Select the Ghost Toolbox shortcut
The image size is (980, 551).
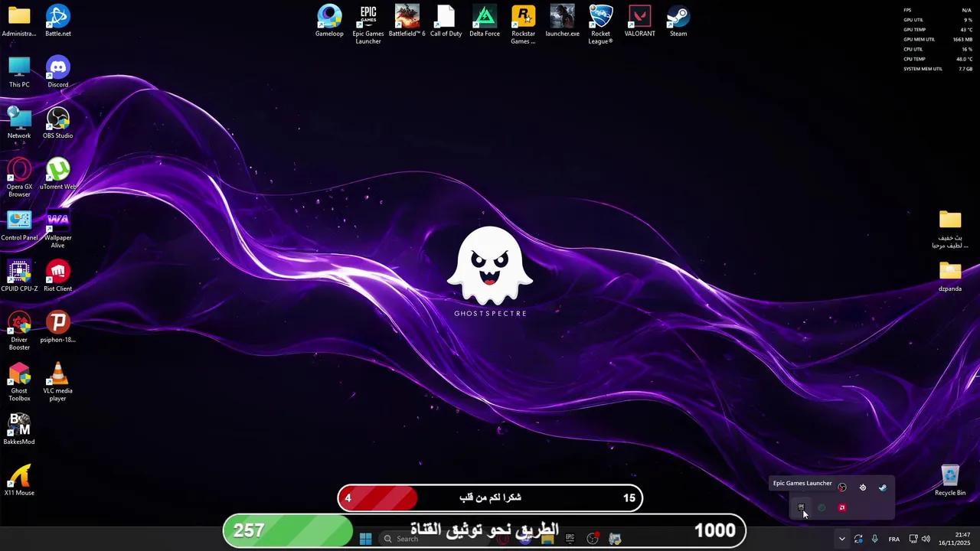[x=19, y=382]
